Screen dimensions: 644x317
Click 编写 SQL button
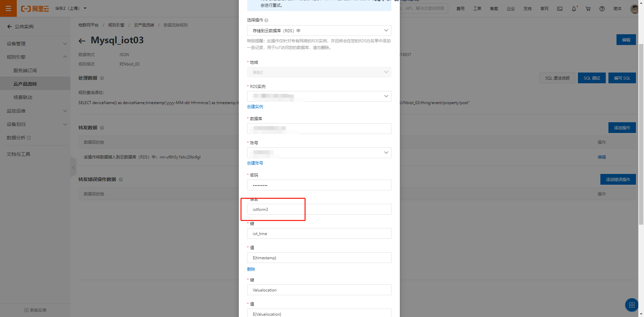[x=622, y=78]
